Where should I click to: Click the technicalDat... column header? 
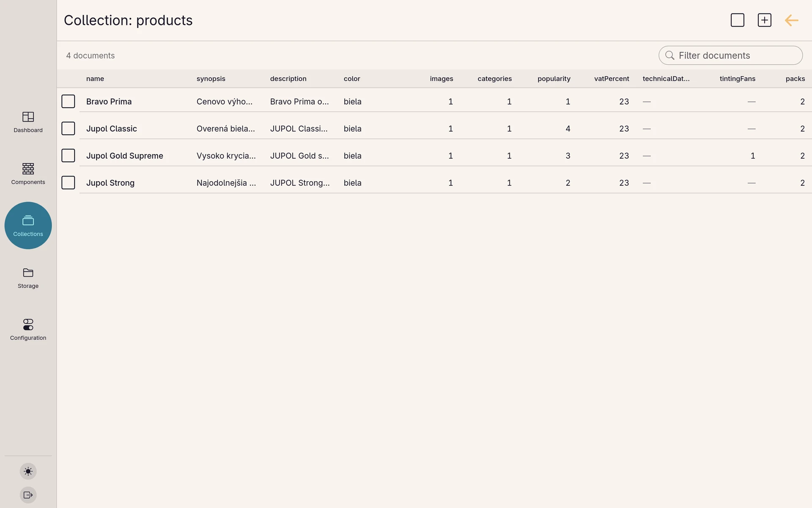pyautogui.click(x=666, y=79)
